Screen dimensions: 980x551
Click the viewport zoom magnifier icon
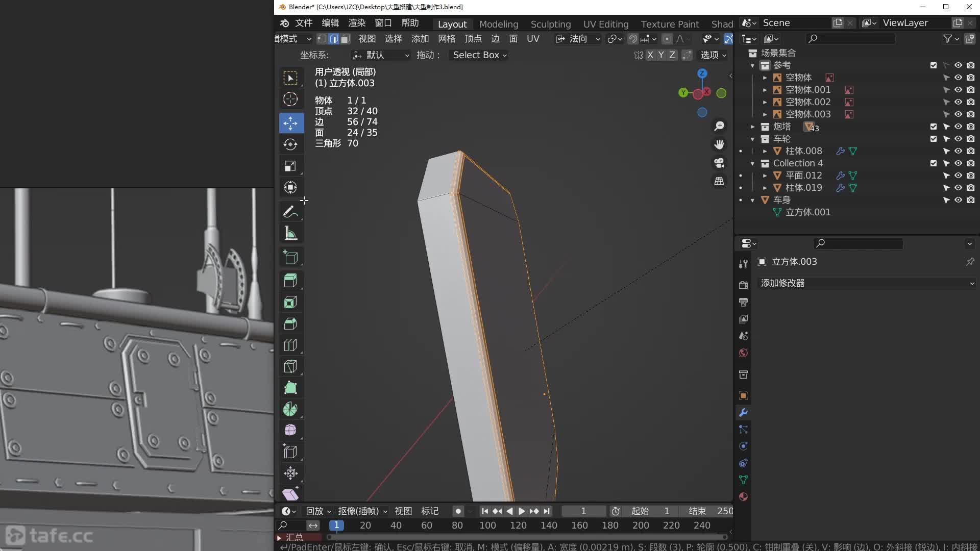(x=719, y=126)
